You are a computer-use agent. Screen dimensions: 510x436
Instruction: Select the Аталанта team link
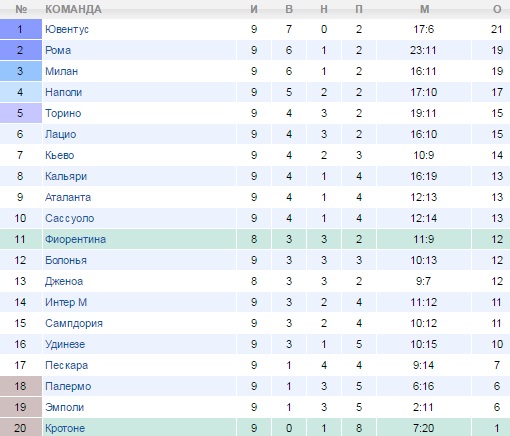pyautogui.click(x=68, y=197)
